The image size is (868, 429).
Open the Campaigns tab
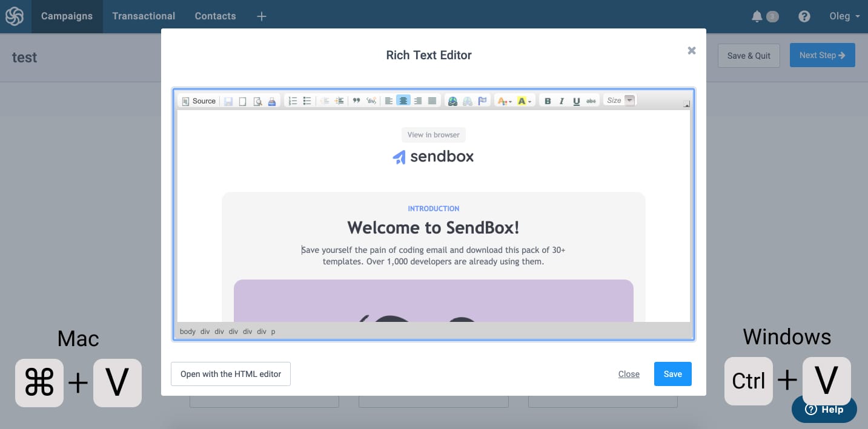[67, 16]
